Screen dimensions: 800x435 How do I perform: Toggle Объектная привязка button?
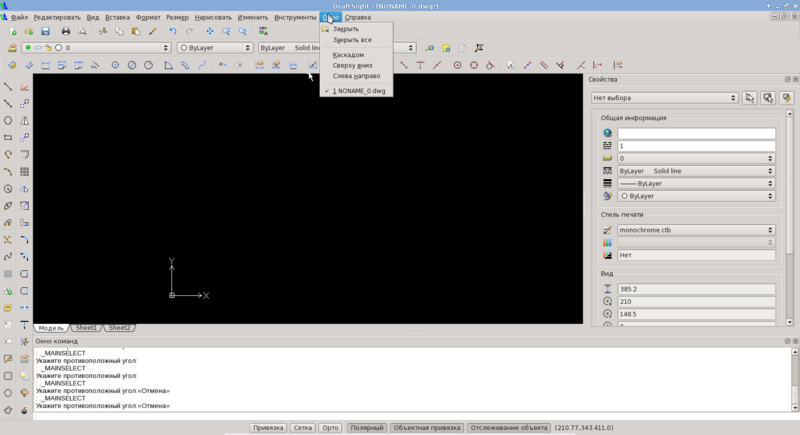pos(427,428)
